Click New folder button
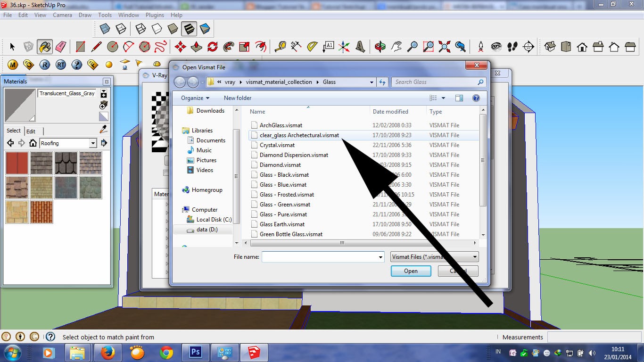The width and height of the screenshot is (644, 362). tap(238, 98)
